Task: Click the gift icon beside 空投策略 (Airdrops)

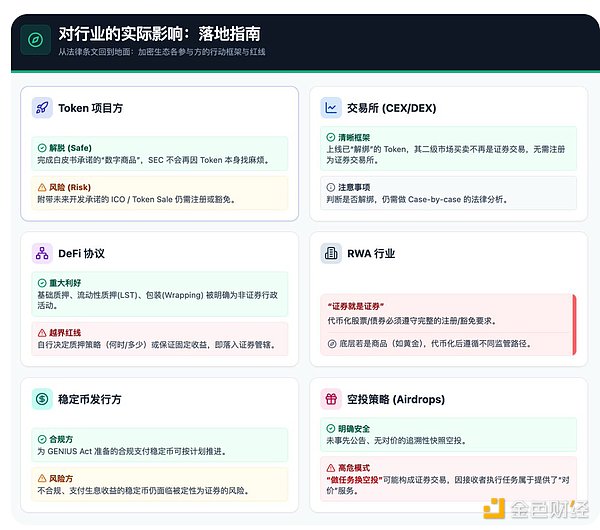Action: click(331, 398)
